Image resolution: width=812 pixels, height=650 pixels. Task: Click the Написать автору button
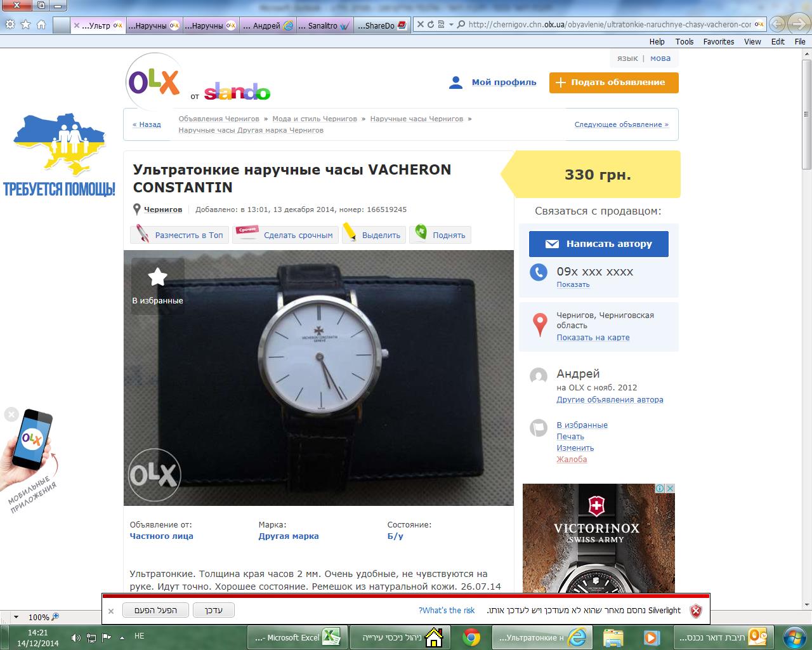click(598, 244)
